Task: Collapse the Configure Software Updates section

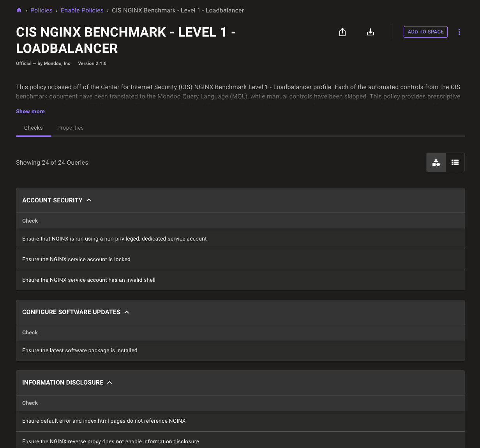Action: point(127,312)
